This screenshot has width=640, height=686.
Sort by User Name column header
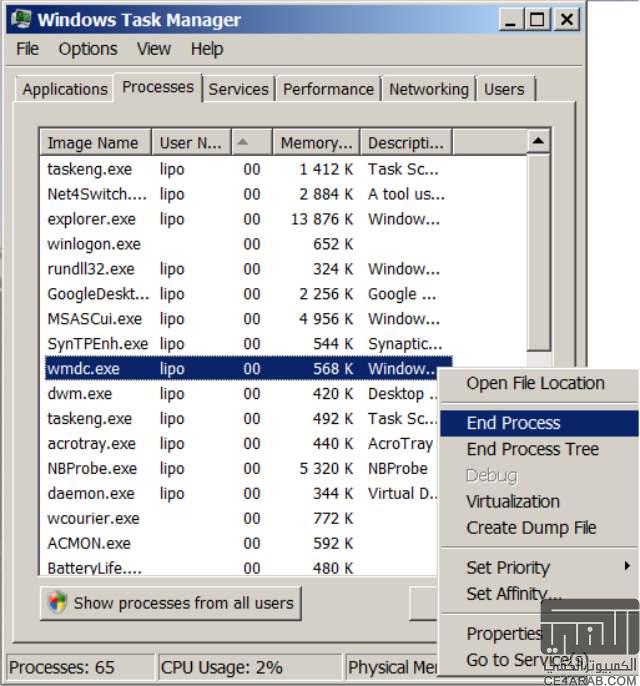coord(191,143)
